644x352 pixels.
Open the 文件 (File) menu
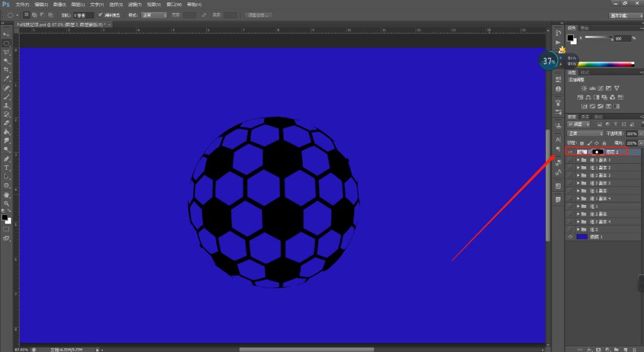[23, 4]
